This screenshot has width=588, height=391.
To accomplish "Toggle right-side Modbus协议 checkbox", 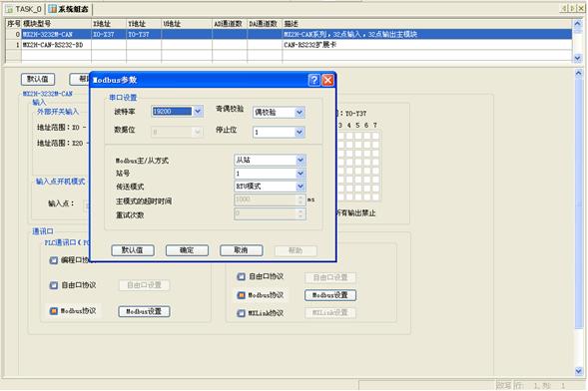I will tap(242, 295).
